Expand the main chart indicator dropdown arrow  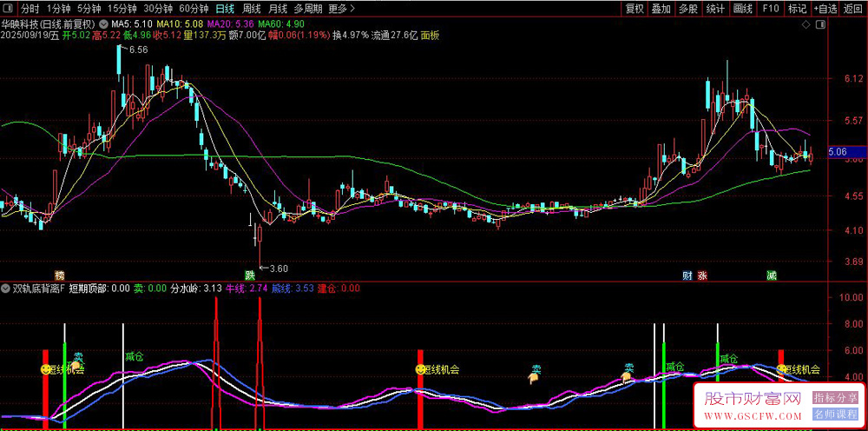[104, 24]
